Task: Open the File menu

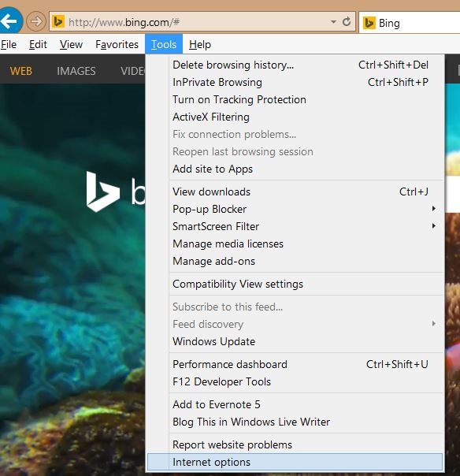Action: (x=9, y=45)
